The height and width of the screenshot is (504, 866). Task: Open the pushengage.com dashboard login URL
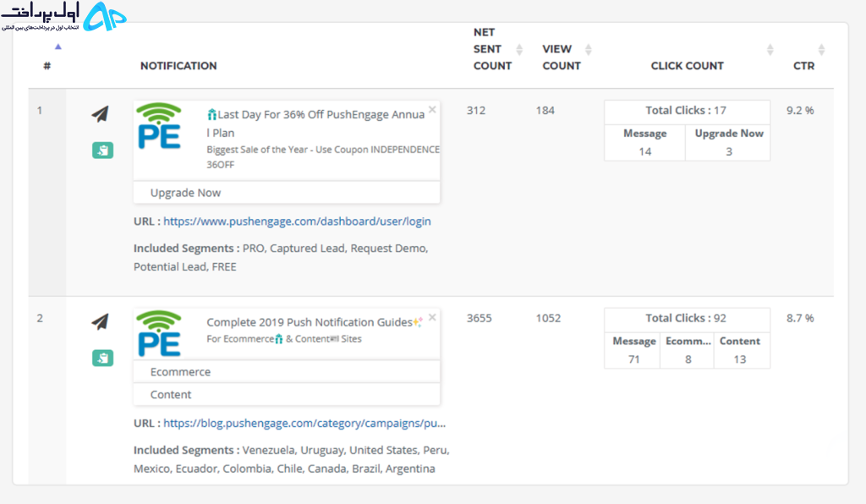[297, 222]
